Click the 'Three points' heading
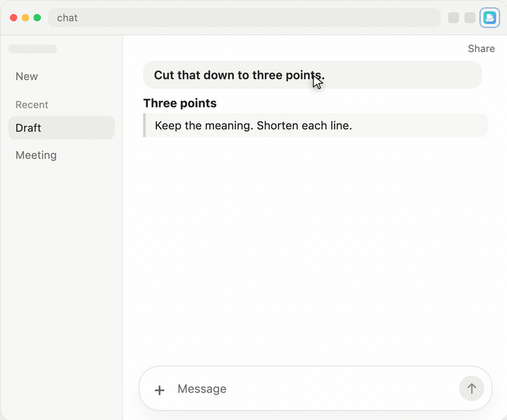 tap(180, 103)
